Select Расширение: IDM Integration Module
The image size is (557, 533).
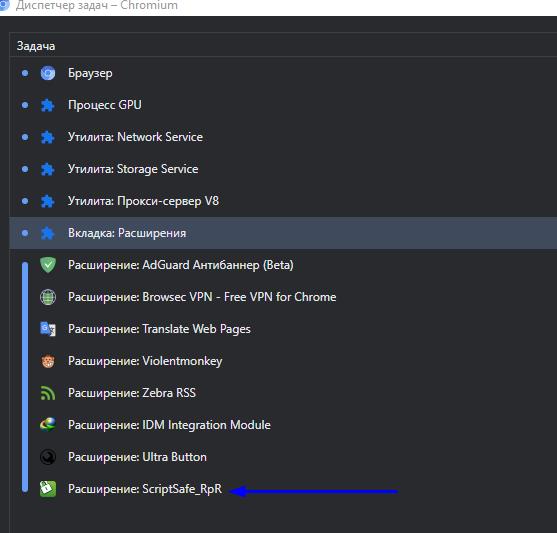coord(283,425)
